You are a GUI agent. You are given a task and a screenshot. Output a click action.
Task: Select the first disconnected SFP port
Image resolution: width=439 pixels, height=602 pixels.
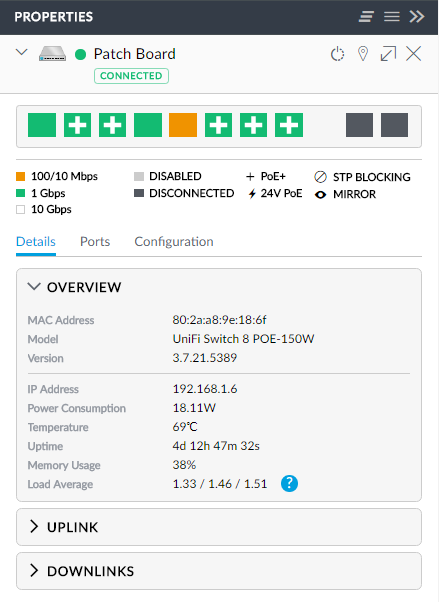[359, 125]
